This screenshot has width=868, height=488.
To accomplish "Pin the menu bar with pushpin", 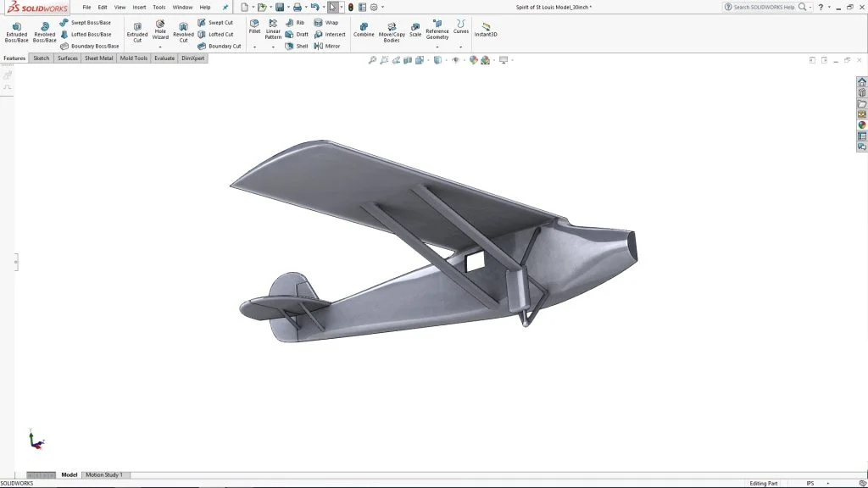I will coord(225,7).
